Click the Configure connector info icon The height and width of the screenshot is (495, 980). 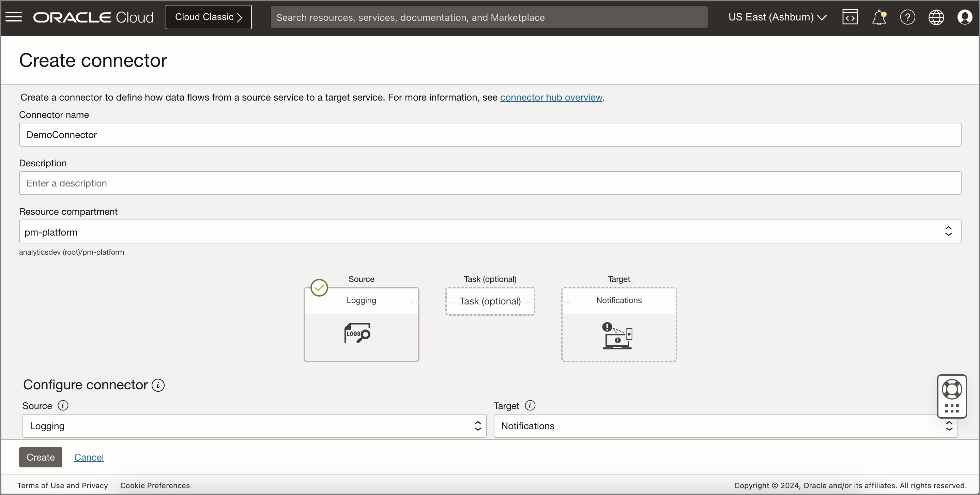158,385
